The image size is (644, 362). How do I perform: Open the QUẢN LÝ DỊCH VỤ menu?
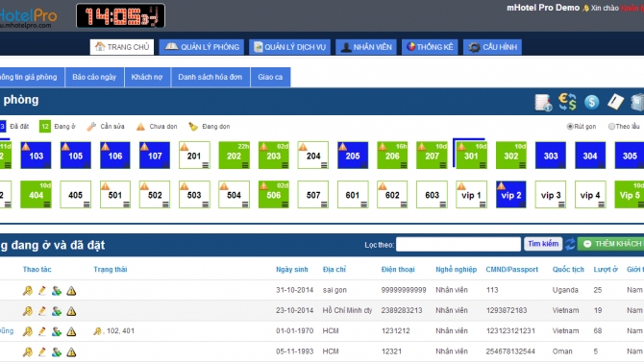coord(289,47)
